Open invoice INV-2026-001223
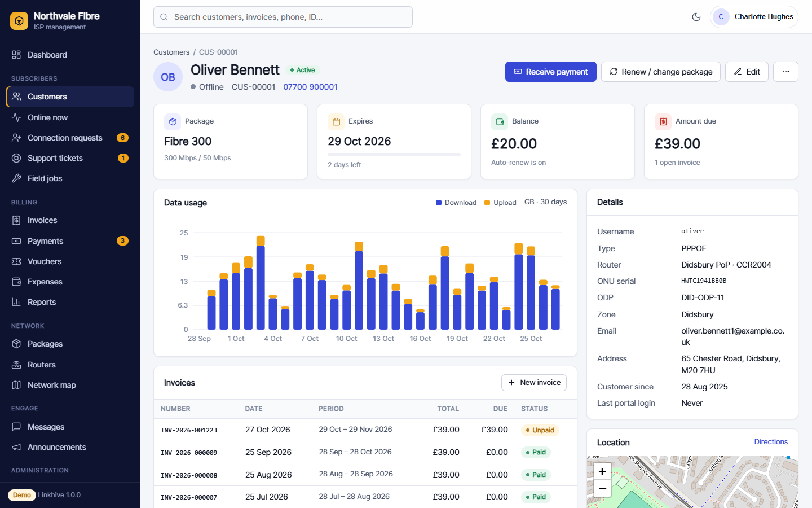The height and width of the screenshot is (508, 812). tap(189, 430)
